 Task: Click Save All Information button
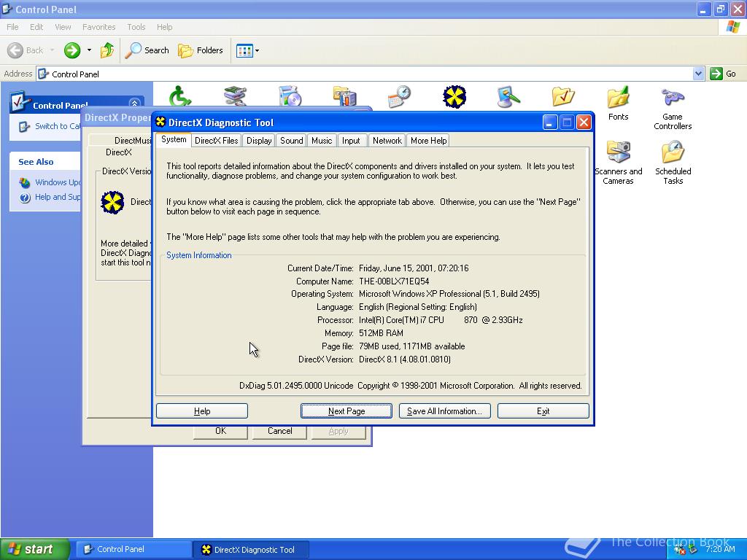pyautogui.click(x=444, y=411)
